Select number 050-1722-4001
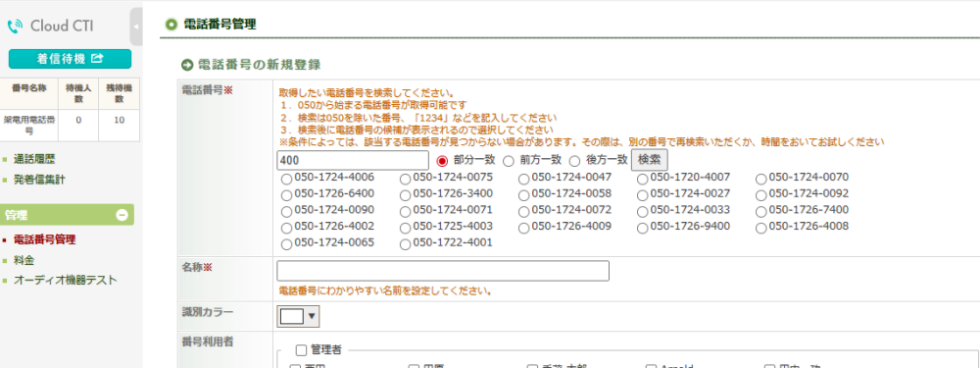The height and width of the screenshot is (368, 980). click(x=405, y=244)
